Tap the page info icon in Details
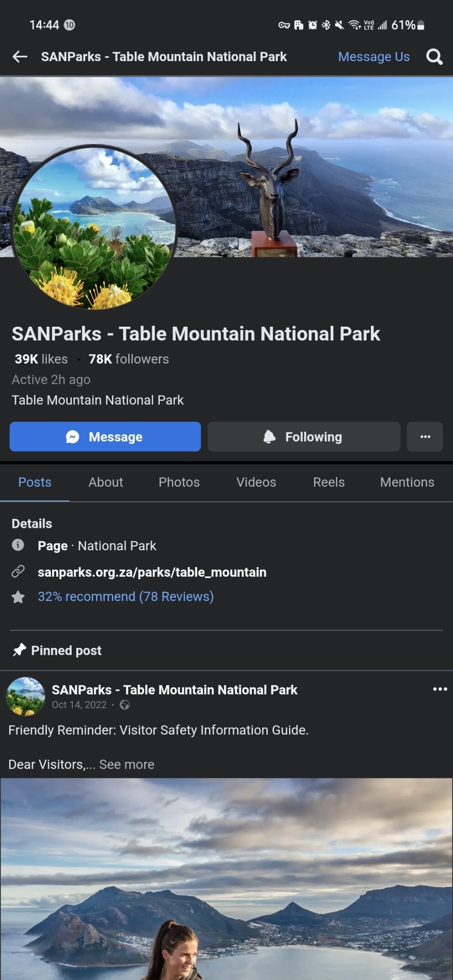This screenshot has width=453, height=980. pyautogui.click(x=18, y=545)
